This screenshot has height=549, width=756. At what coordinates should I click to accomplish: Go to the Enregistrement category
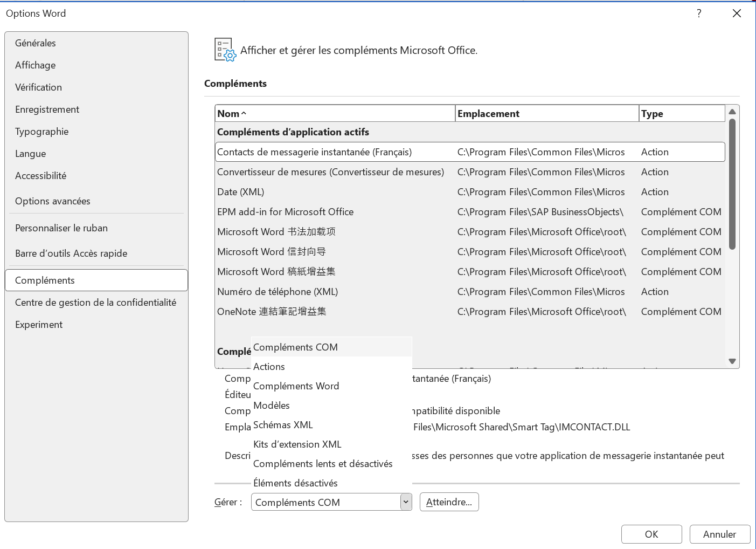coord(96,109)
